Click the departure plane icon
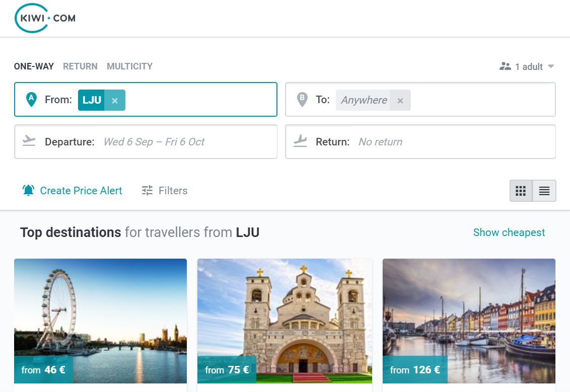 point(30,141)
